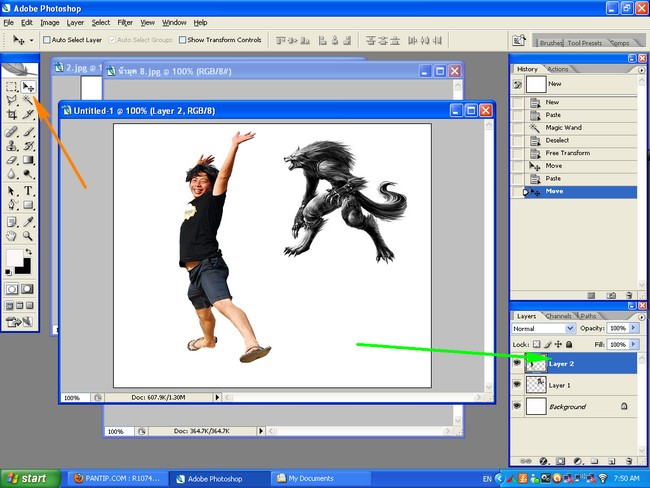Toggle Quick Mask mode
This screenshot has width=650, height=488.
pos(27,289)
